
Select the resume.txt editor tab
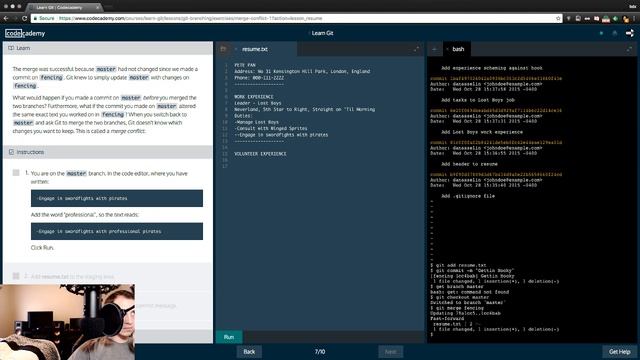point(256,49)
